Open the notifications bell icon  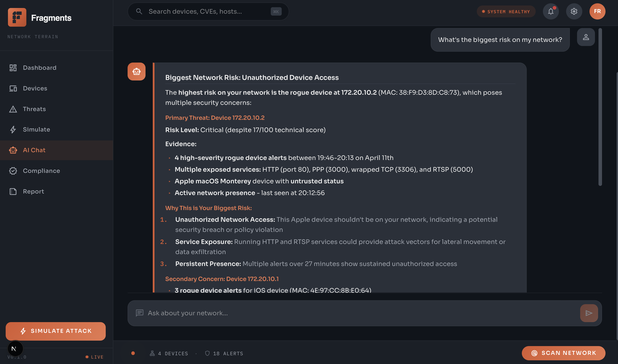551,11
